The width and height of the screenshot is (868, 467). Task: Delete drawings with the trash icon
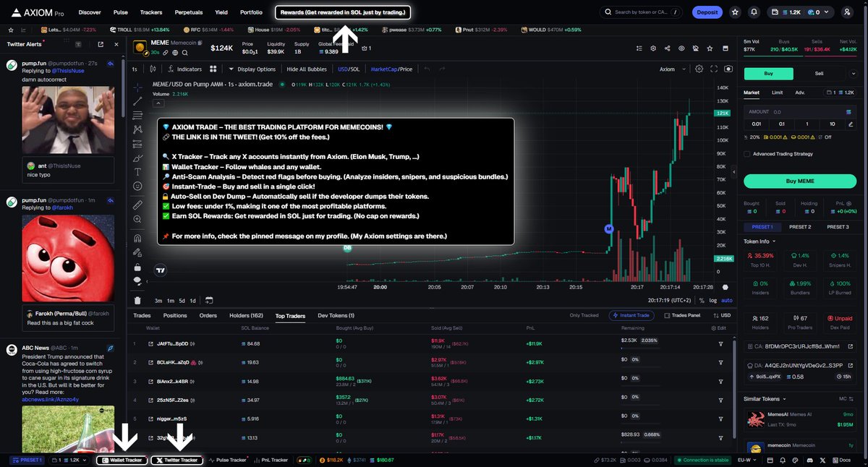click(x=137, y=300)
